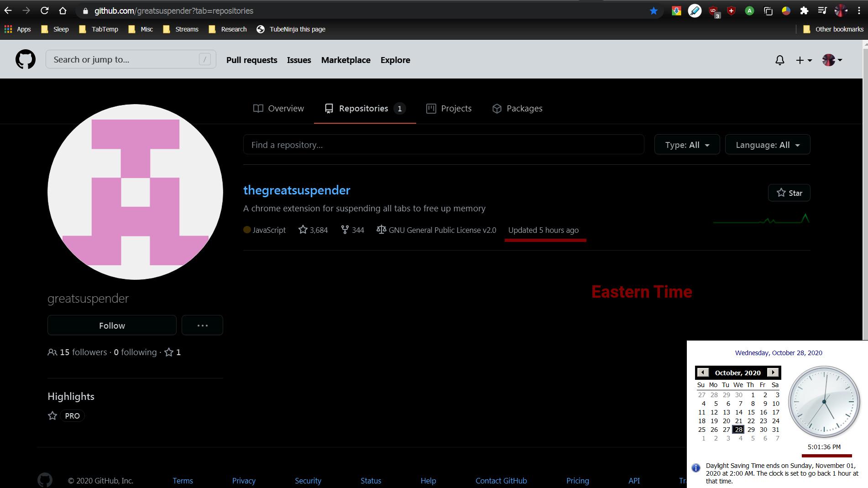Open the Contact GitHub footer link
The image size is (868, 488).
pyautogui.click(x=501, y=481)
